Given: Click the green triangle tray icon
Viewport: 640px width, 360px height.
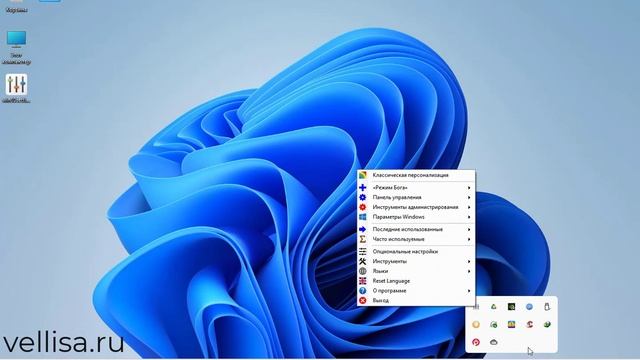Looking at the screenshot, I should (493, 307).
